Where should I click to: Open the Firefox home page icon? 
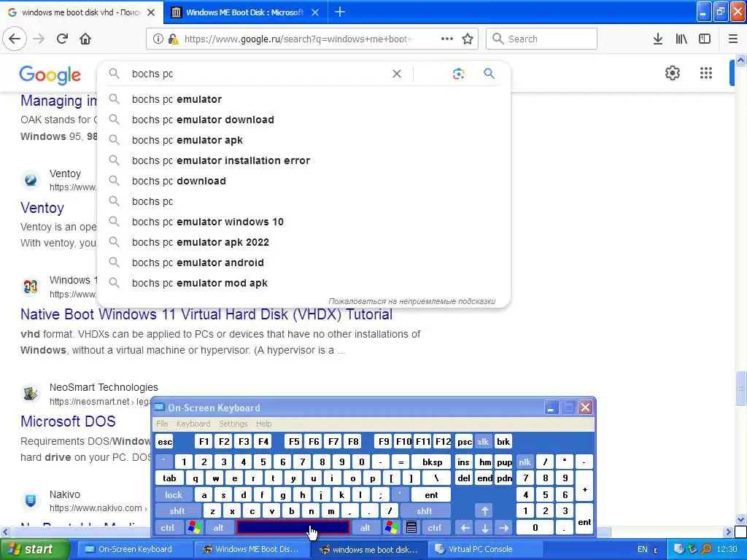pyautogui.click(x=85, y=39)
